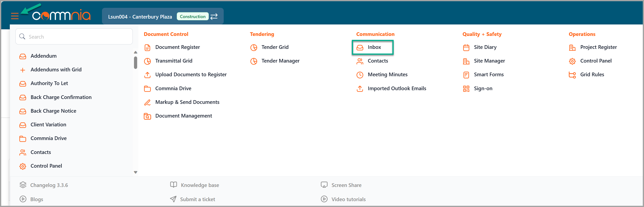Click plus icon beside Addendums with Grid
This screenshot has height=207, width=644.
[22, 70]
